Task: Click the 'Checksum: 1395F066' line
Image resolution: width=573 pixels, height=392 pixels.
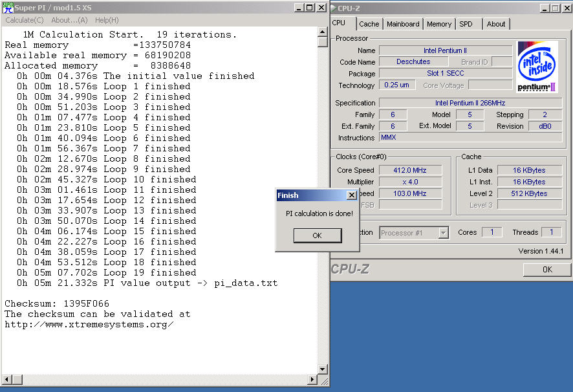Action: pos(57,304)
